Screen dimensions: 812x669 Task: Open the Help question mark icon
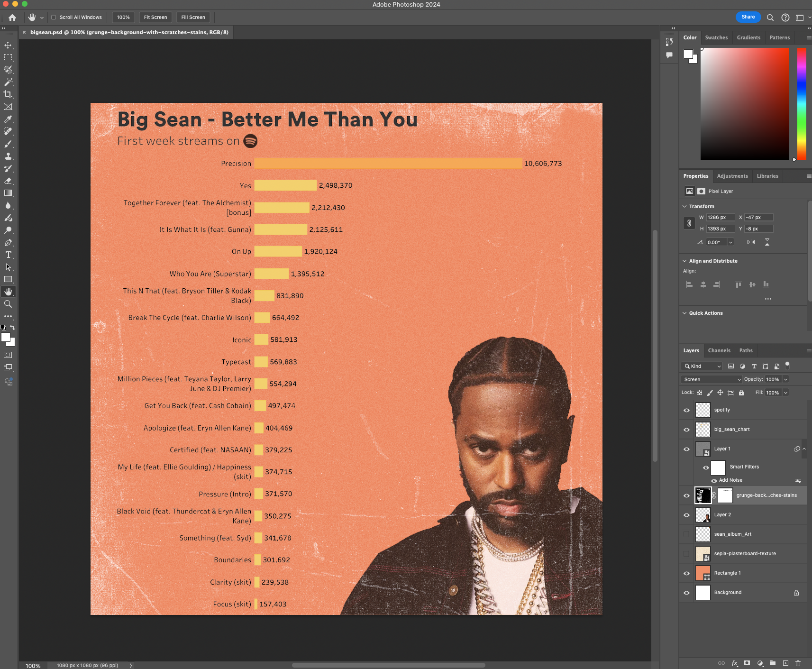[785, 18]
